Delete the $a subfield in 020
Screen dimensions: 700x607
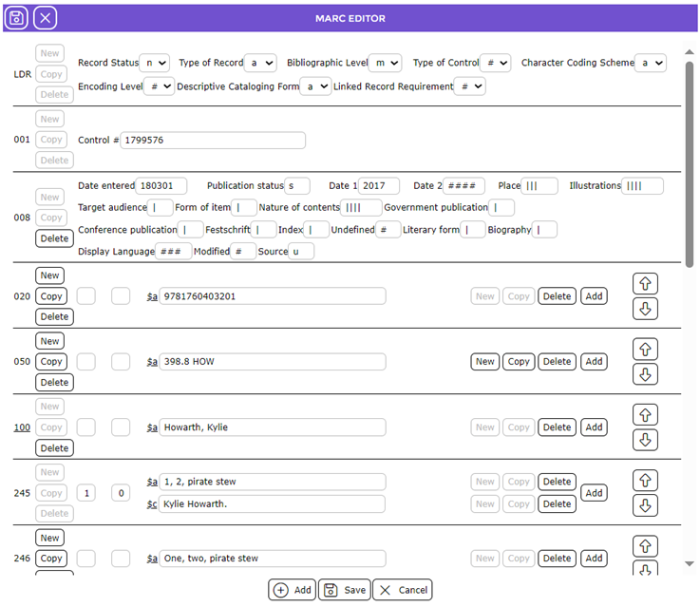point(557,296)
